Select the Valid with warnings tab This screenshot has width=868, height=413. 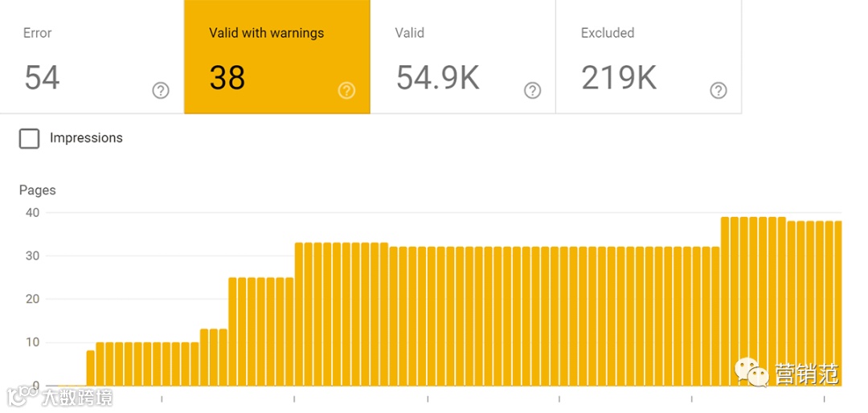277,56
